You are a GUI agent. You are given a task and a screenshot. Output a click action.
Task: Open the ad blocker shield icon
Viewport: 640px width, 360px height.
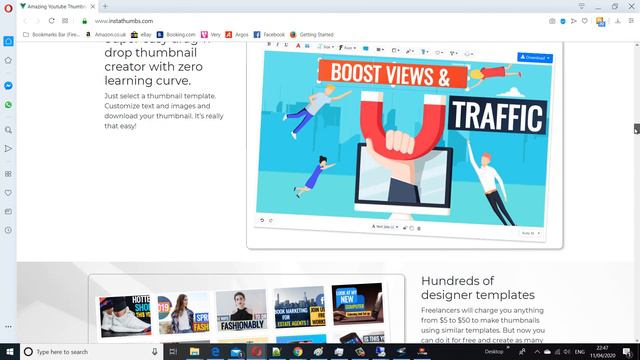coord(563,21)
